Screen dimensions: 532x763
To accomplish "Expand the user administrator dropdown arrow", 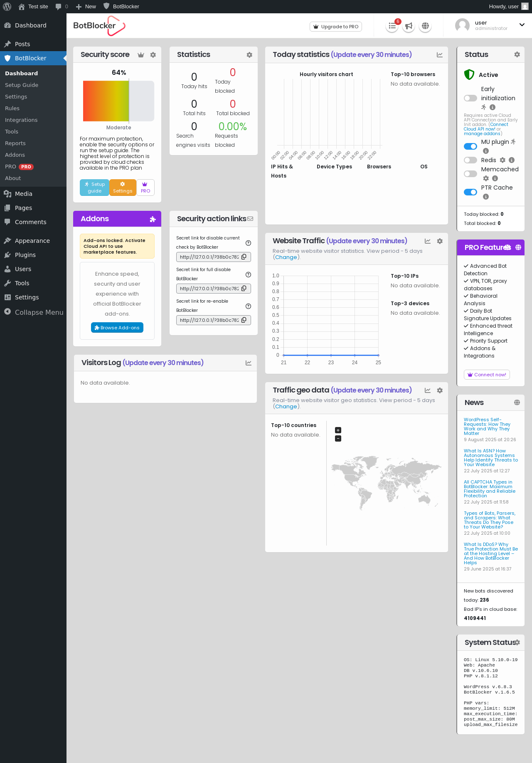I will coord(522,25).
